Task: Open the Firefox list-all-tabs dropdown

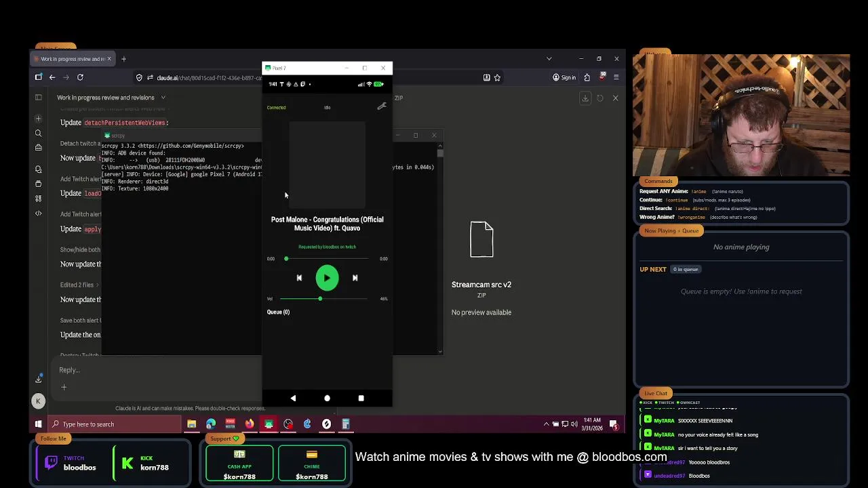Action: (x=549, y=59)
